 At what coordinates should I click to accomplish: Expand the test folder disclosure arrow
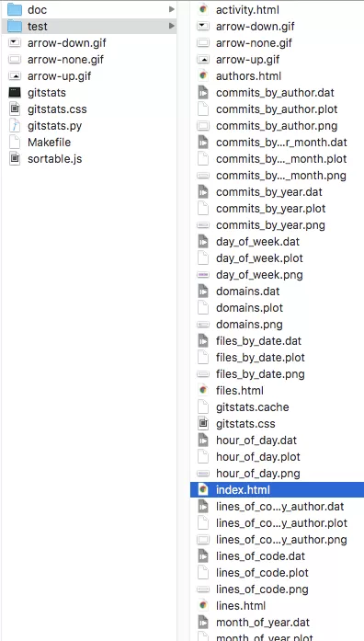tap(172, 26)
